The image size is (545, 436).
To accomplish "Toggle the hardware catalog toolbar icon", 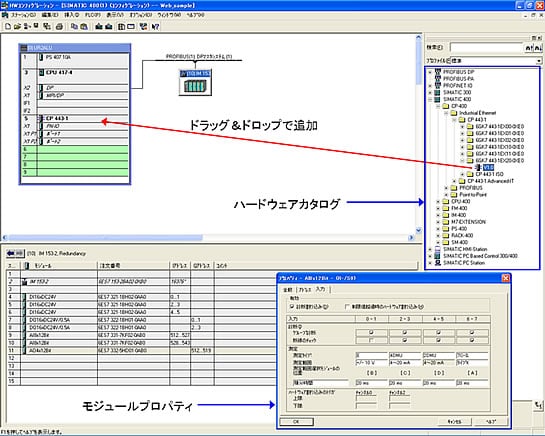I will [121, 26].
